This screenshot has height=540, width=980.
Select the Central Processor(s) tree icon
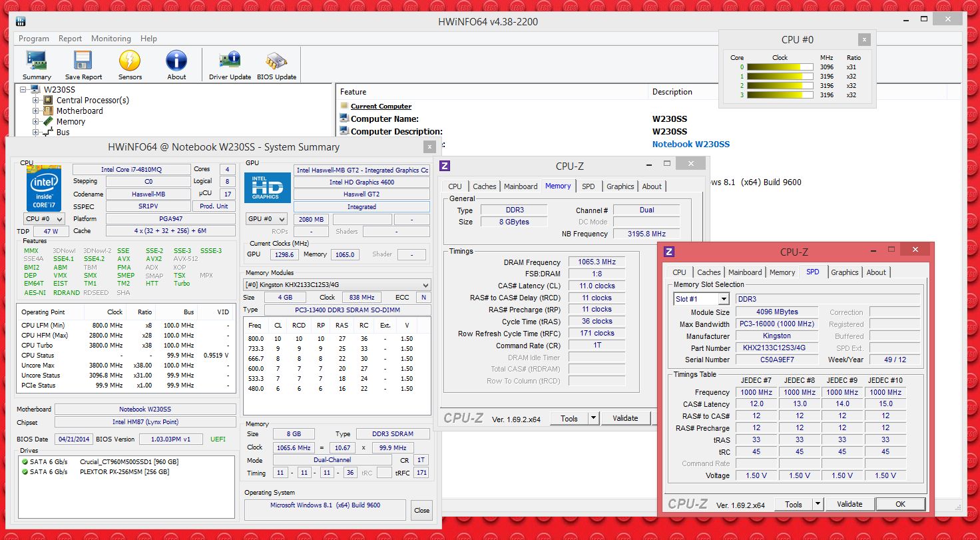[49, 101]
